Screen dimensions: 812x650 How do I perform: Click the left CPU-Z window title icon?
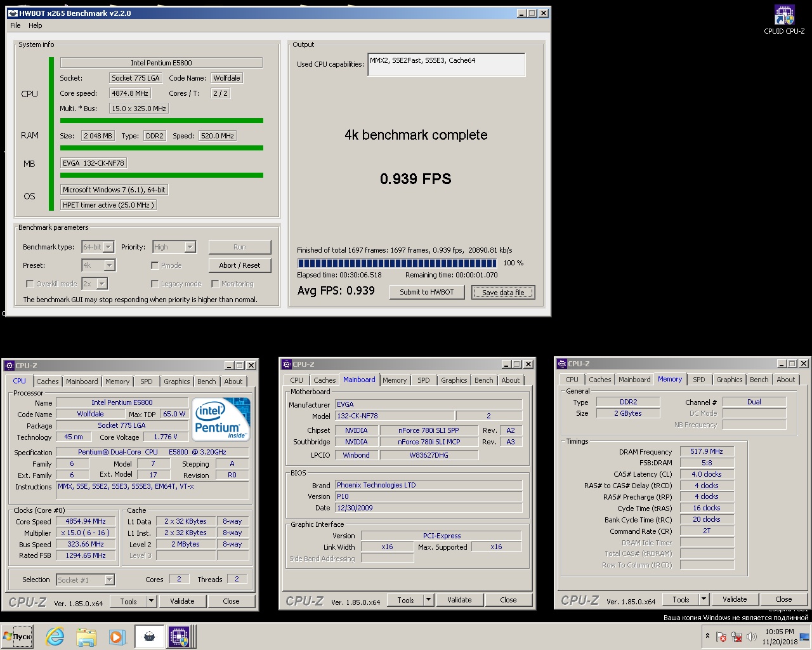point(10,366)
